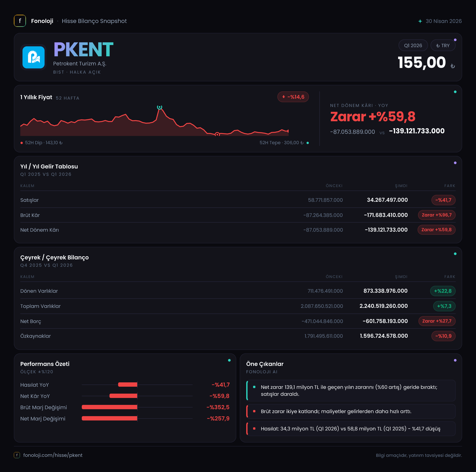Viewport: 476px width, 472px height.
Task: Click the Yıl / Yıl Gelir Tablosu heading
Action: click(x=49, y=166)
